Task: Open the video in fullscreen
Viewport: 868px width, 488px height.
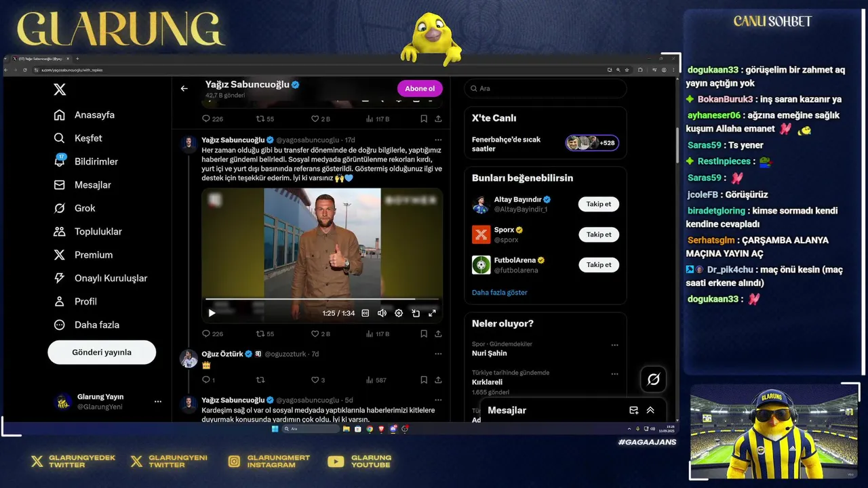Action: pyautogui.click(x=432, y=313)
